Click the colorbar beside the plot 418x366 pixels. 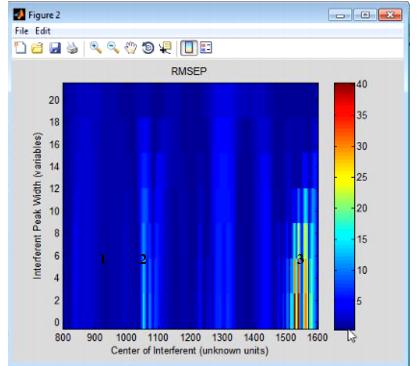coord(344,206)
